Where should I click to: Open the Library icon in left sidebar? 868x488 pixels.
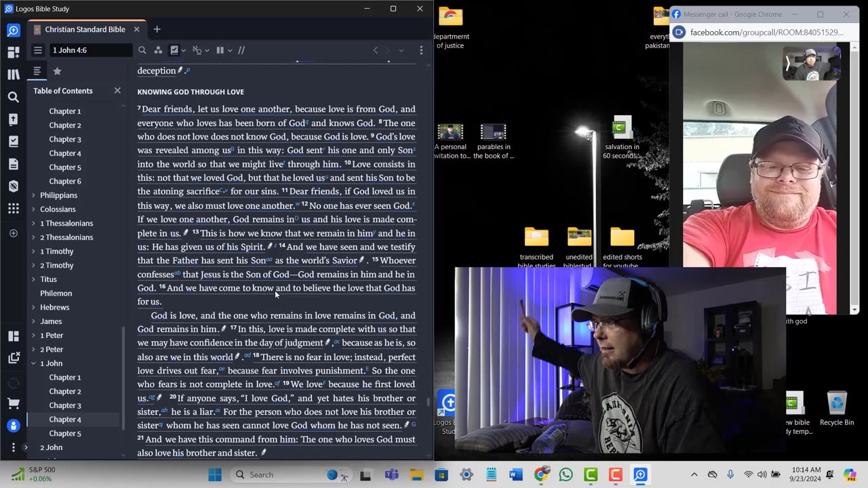coord(13,75)
